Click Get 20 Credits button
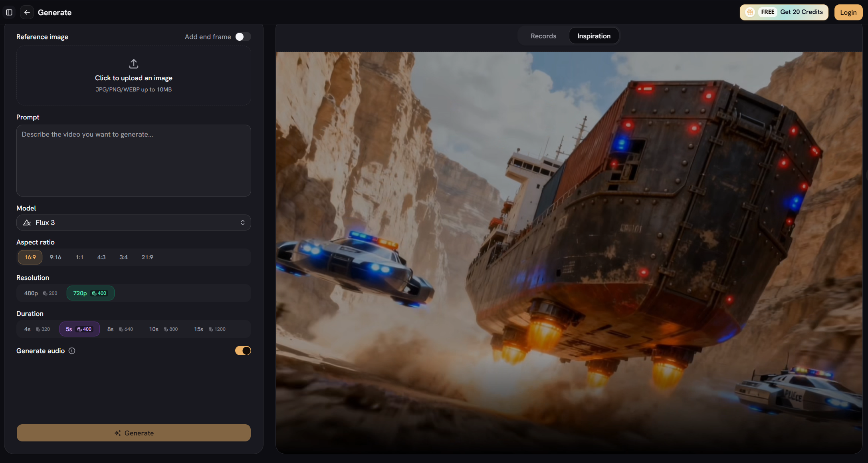868x463 pixels. click(x=784, y=12)
